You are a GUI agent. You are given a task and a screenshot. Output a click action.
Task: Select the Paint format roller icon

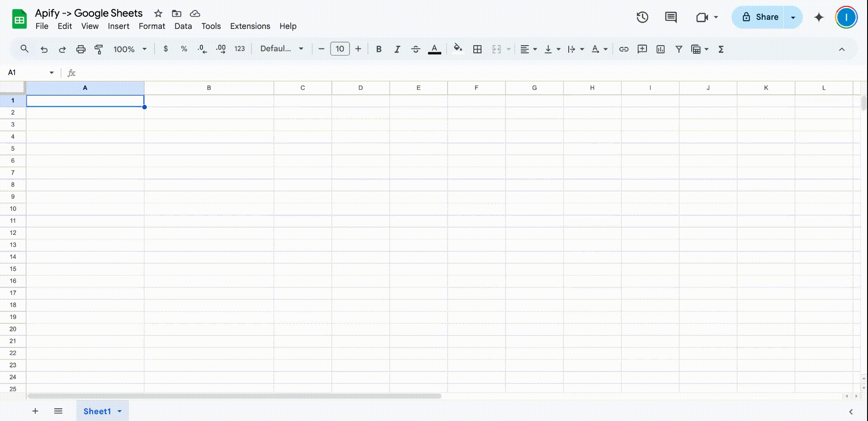(99, 49)
